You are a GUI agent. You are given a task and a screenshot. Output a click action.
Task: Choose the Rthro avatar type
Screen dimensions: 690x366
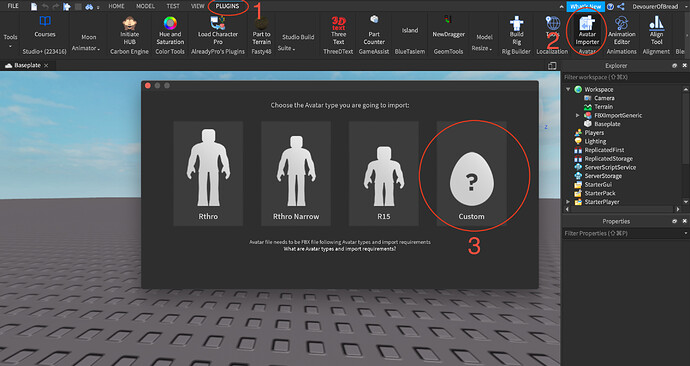(208, 174)
